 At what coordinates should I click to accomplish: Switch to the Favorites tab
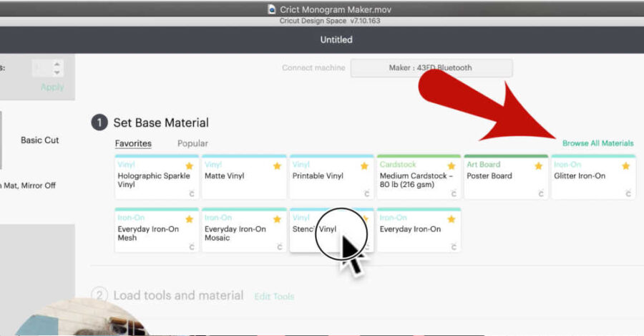(x=133, y=143)
